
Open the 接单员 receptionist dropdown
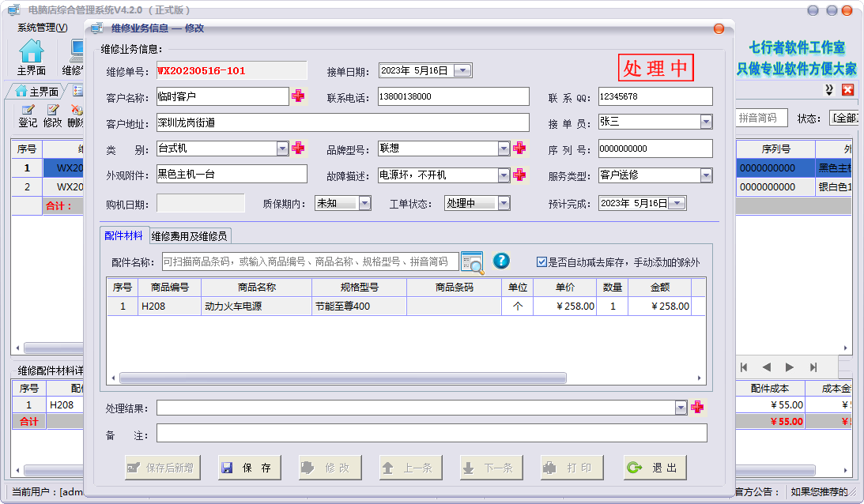[x=706, y=122]
